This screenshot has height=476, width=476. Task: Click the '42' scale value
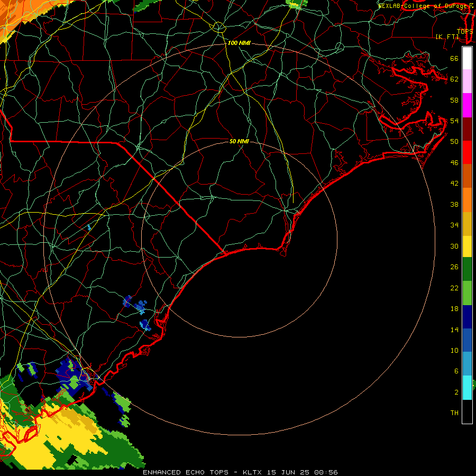point(454,184)
